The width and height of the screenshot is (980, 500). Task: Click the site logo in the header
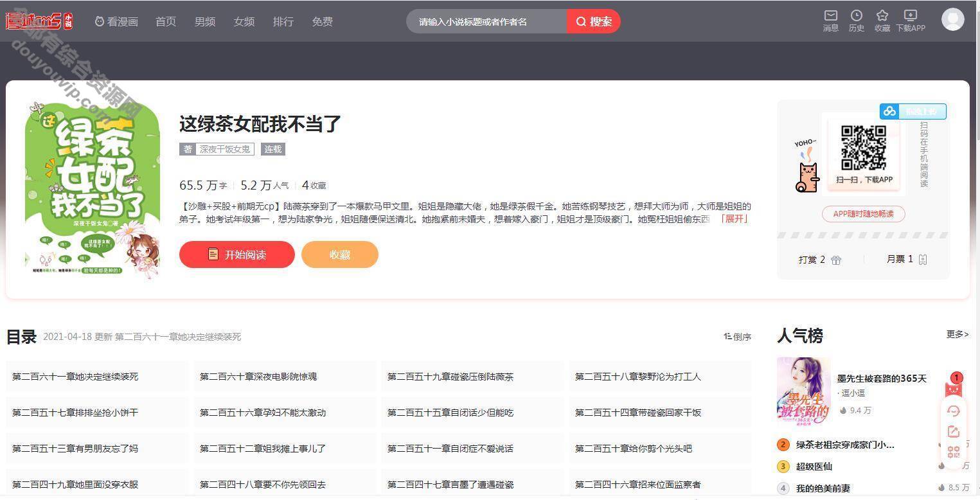39,21
